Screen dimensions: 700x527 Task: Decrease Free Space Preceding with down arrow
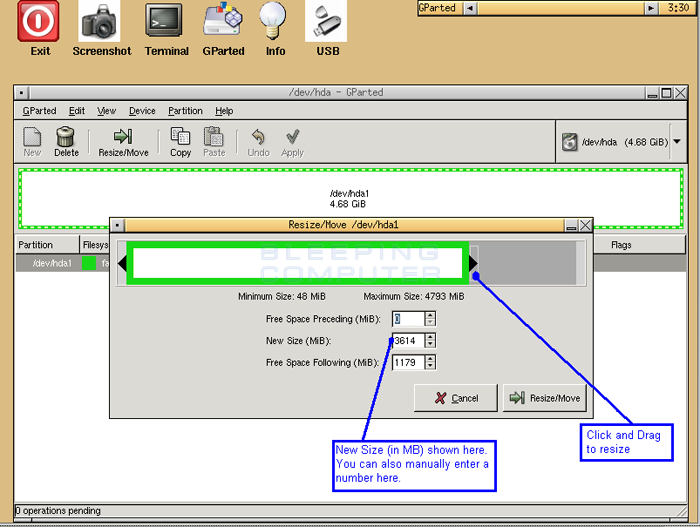coord(430,323)
